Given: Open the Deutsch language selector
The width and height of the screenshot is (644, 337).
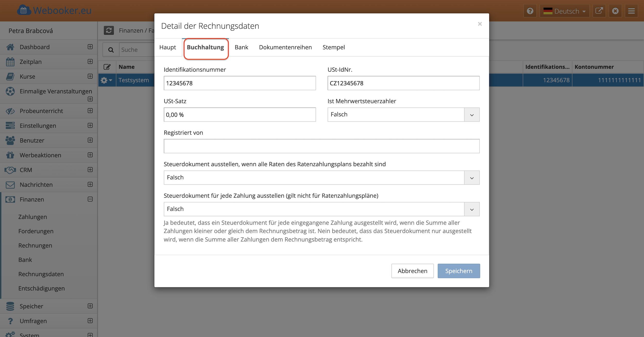Looking at the screenshot, I should (564, 11).
